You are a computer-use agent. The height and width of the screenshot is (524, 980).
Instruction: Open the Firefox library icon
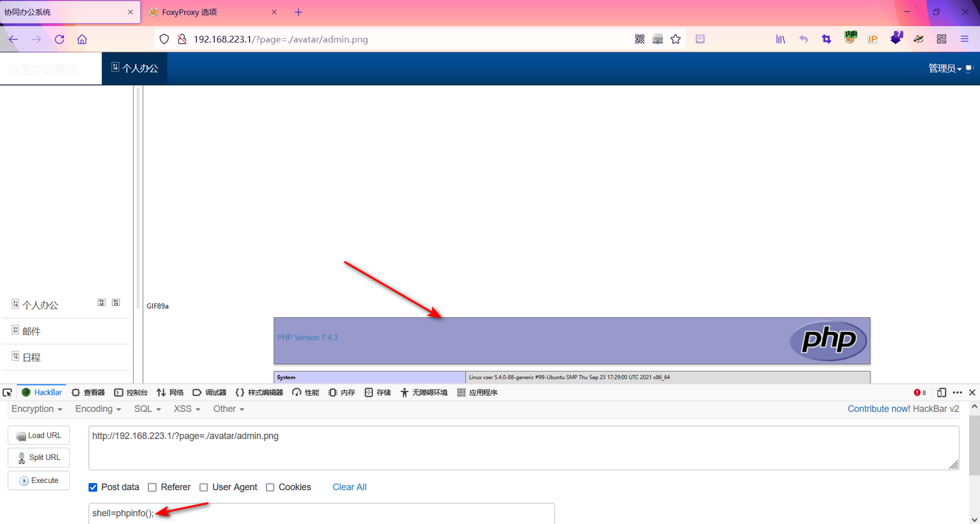781,39
